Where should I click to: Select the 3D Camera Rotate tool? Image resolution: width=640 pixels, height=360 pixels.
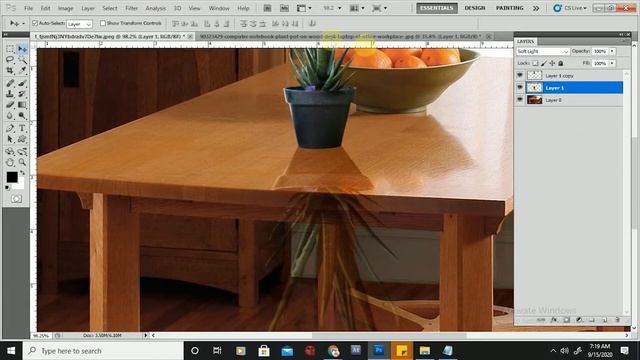22,151
